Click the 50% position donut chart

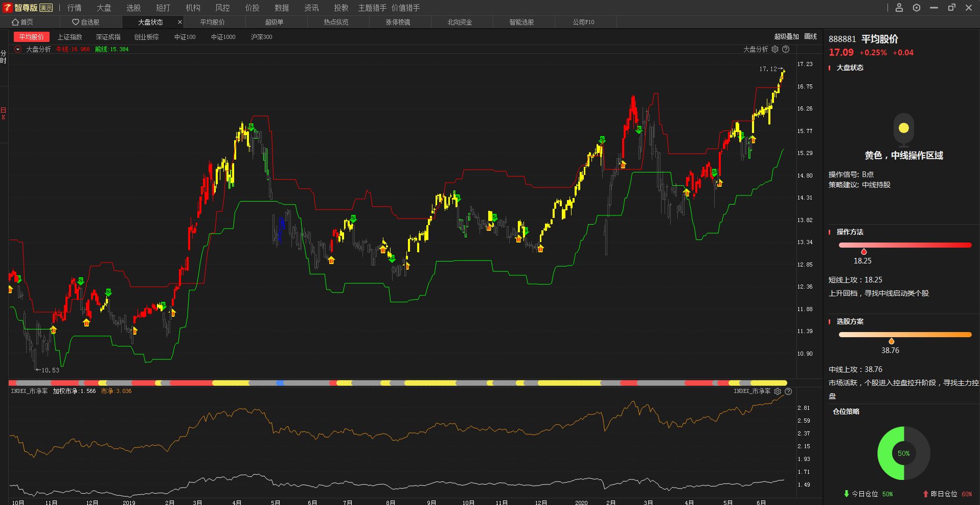click(x=904, y=453)
